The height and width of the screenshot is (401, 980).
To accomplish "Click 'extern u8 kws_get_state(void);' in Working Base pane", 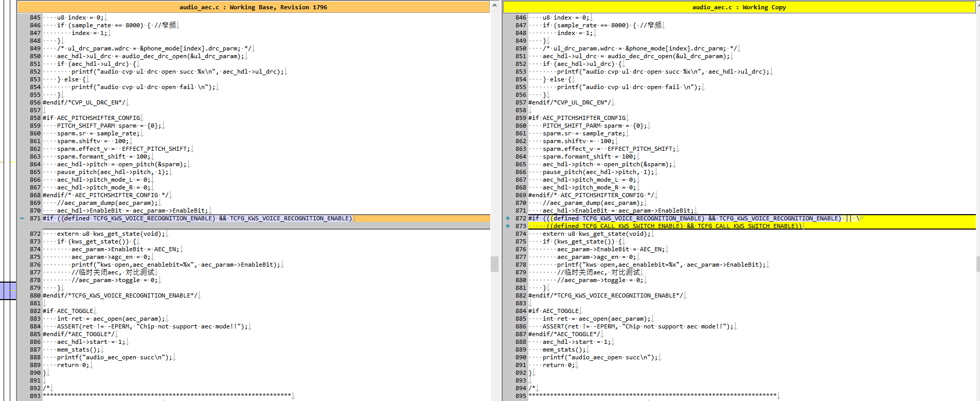I will pos(111,234).
